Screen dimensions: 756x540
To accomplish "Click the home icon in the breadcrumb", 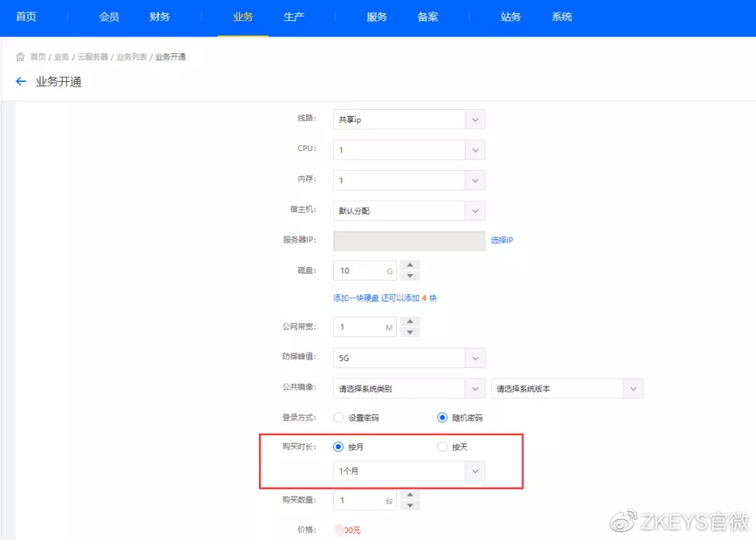I will point(20,57).
